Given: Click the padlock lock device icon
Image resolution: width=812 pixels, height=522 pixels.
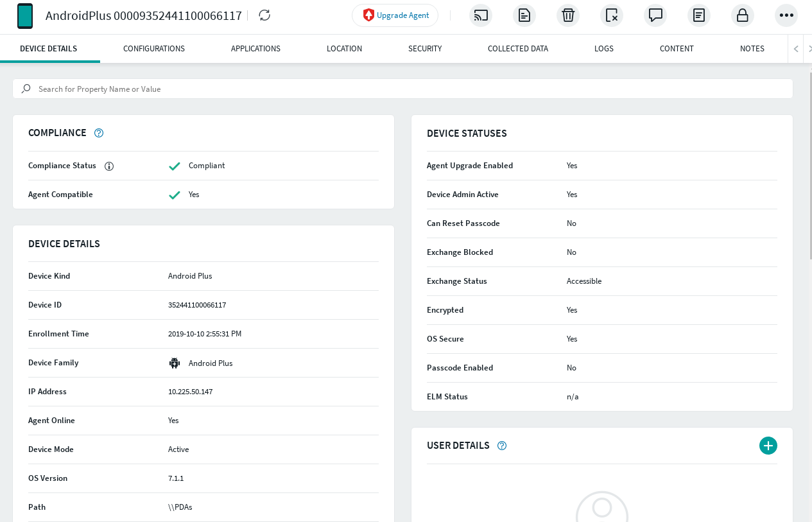Looking at the screenshot, I should pos(743,15).
